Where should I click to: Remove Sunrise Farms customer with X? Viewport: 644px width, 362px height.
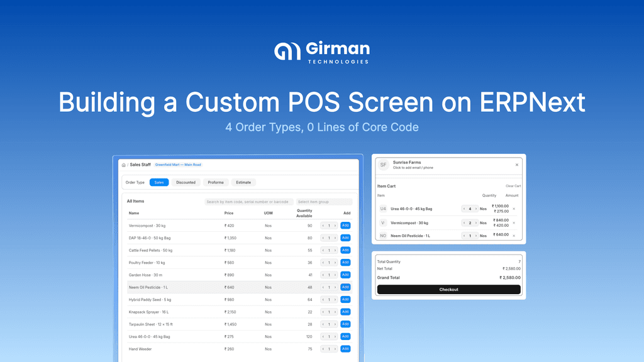517,165
